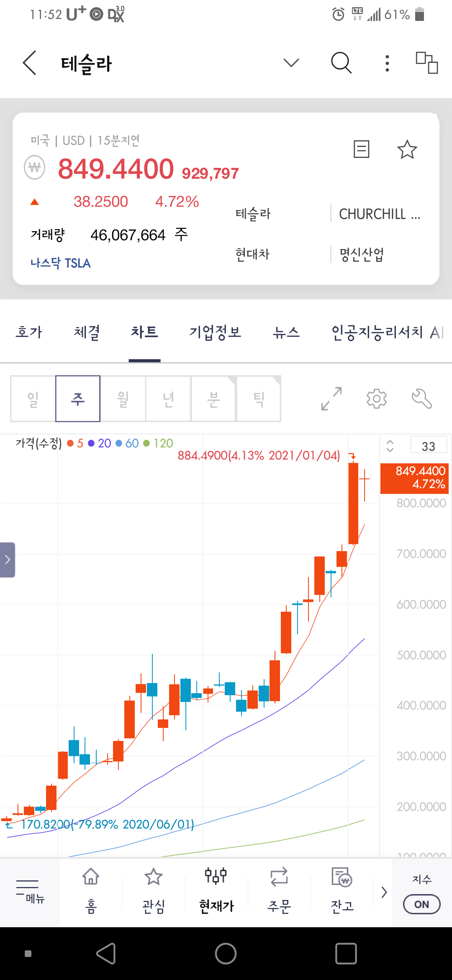Viewport: 452px width, 980px height.
Task: Open chart settings gear icon
Action: coord(377,399)
